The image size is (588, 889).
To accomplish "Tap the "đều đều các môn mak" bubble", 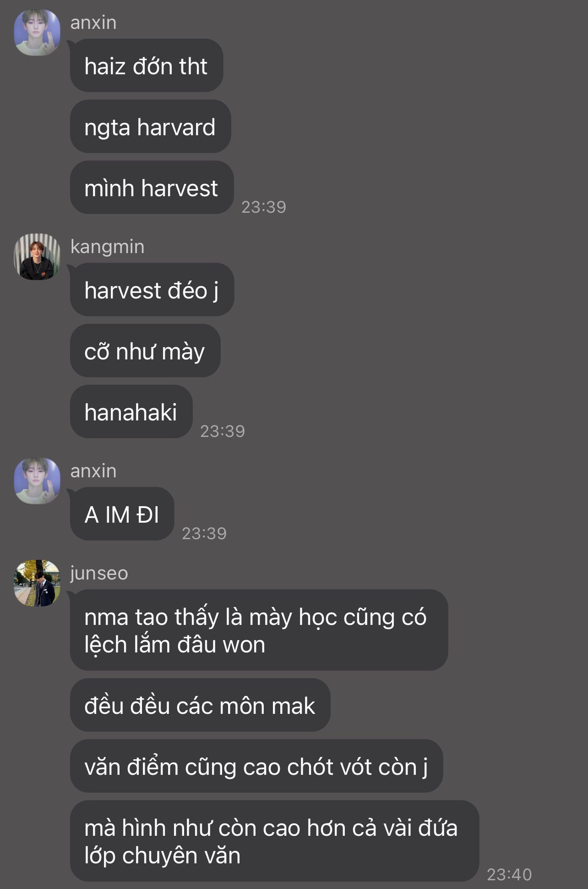I will pos(200,705).
